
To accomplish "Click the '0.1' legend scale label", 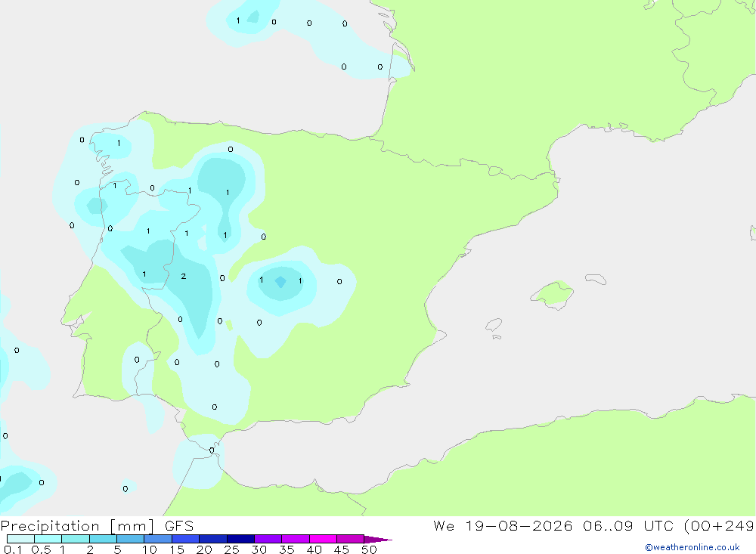I will tap(13, 549).
